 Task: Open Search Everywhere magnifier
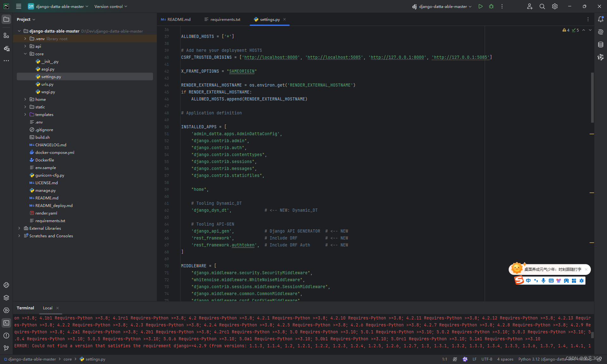(x=542, y=6)
